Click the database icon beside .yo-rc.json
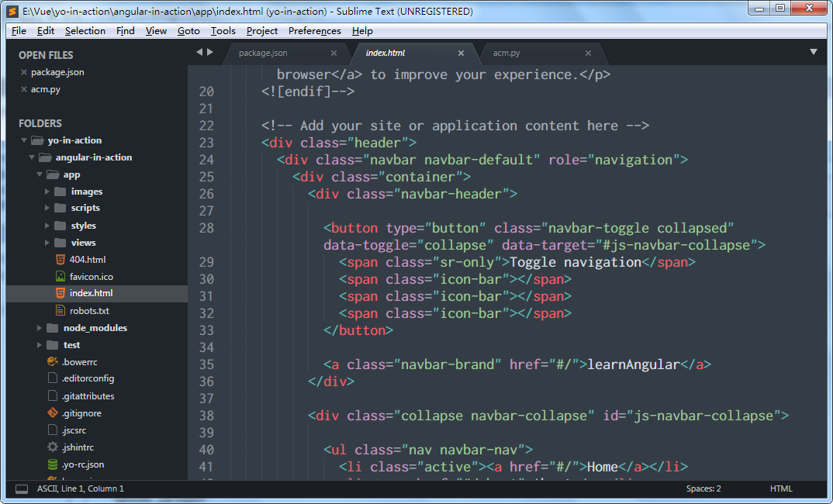 [x=53, y=464]
